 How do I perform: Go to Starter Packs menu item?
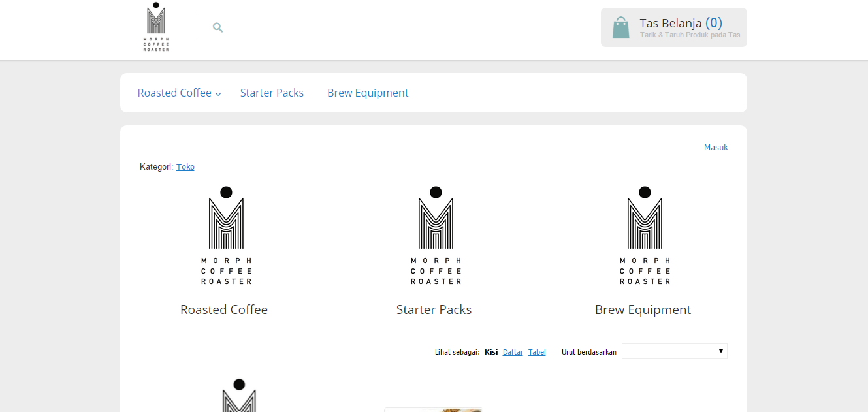(x=272, y=93)
